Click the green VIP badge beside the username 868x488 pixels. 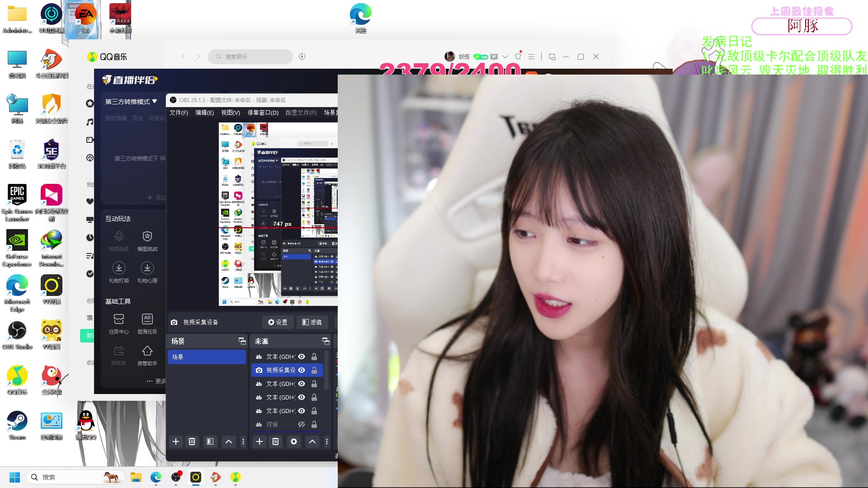tap(481, 56)
